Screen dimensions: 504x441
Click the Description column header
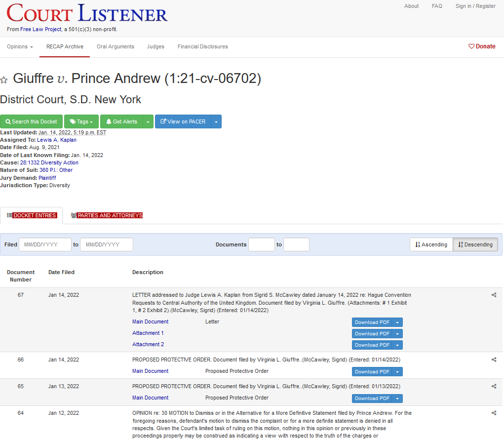tap(148, 272)
